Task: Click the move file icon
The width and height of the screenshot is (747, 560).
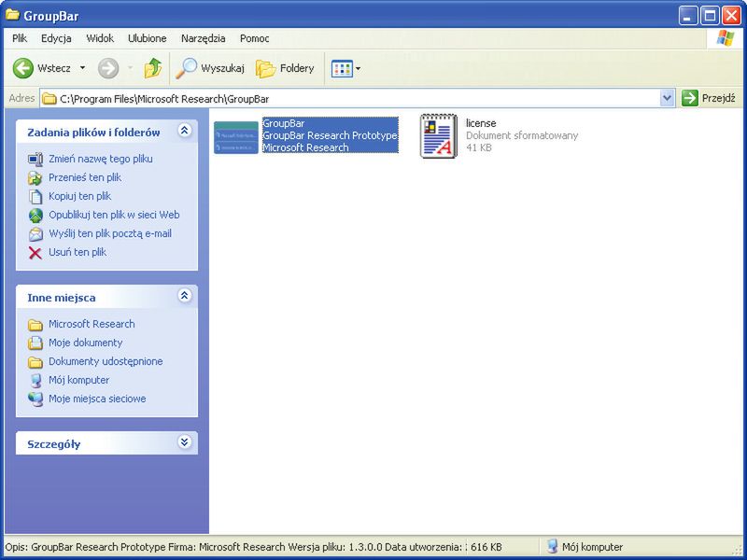Action: click(x=35, y=177)
